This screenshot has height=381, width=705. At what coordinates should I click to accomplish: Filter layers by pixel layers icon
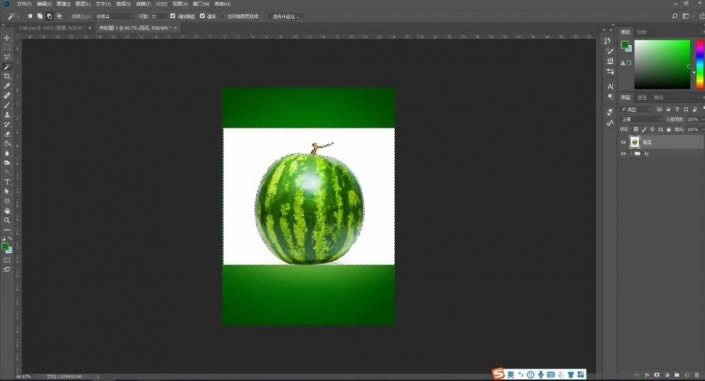659,109
